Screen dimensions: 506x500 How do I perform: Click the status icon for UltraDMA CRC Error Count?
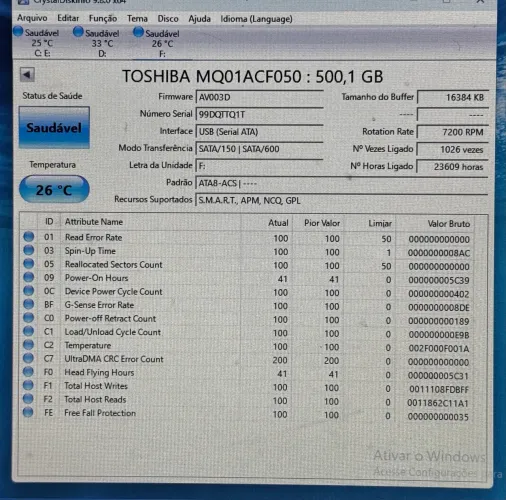(29, 358)
